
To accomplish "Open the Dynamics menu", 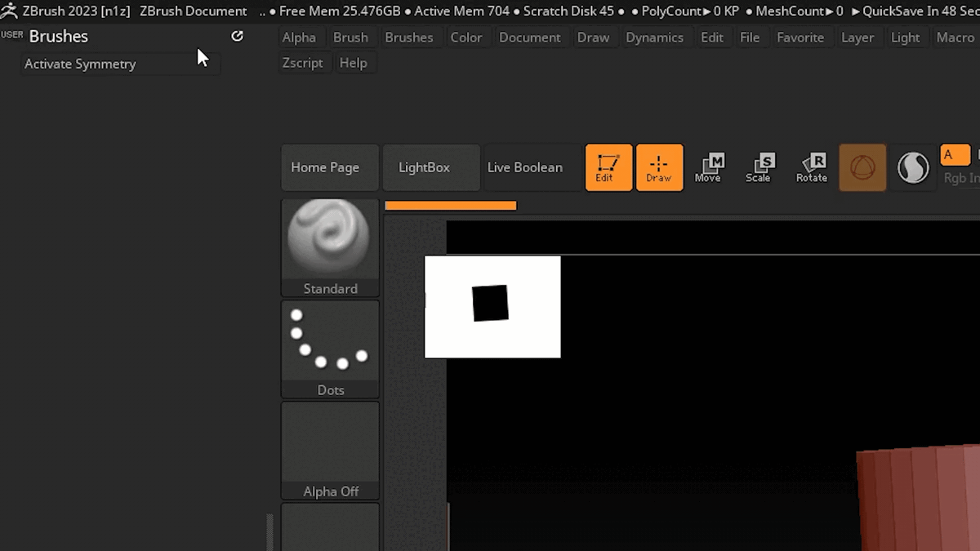I will point(654,37).
